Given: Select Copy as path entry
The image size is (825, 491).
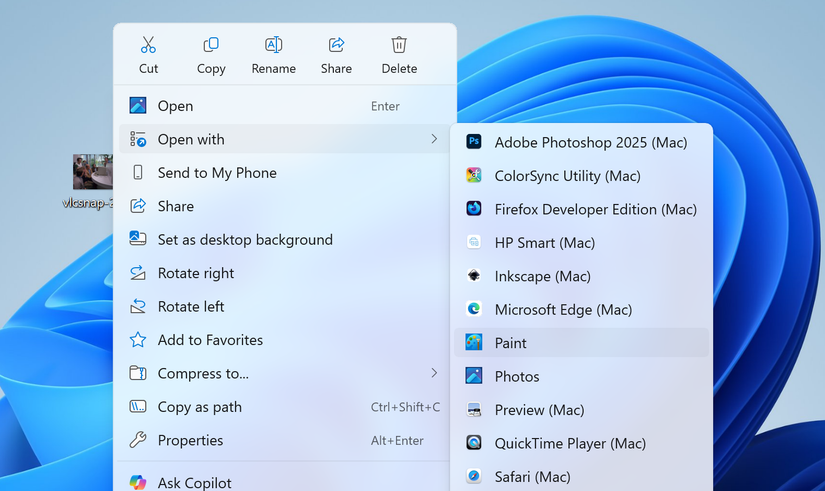Looking at the screenshot, I should tap(200, 407).
